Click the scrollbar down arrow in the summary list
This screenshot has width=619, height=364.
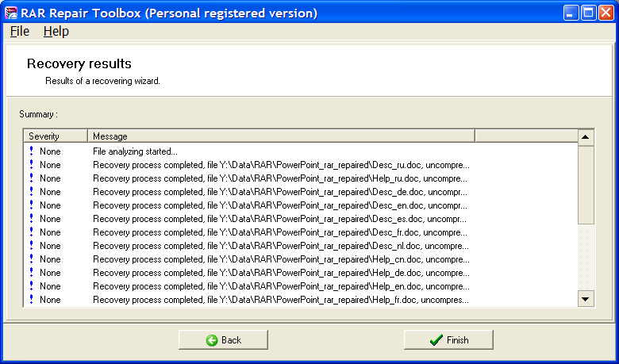pos(586,299)
